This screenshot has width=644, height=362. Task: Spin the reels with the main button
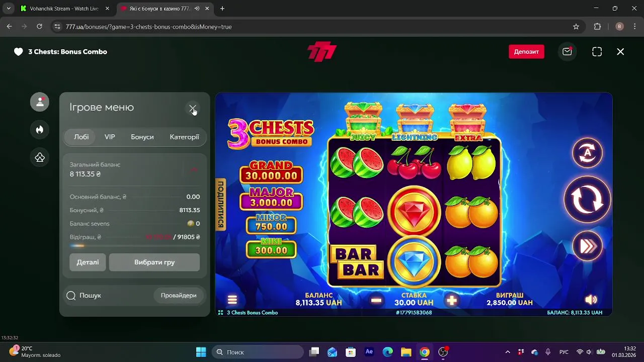[587, 200]
